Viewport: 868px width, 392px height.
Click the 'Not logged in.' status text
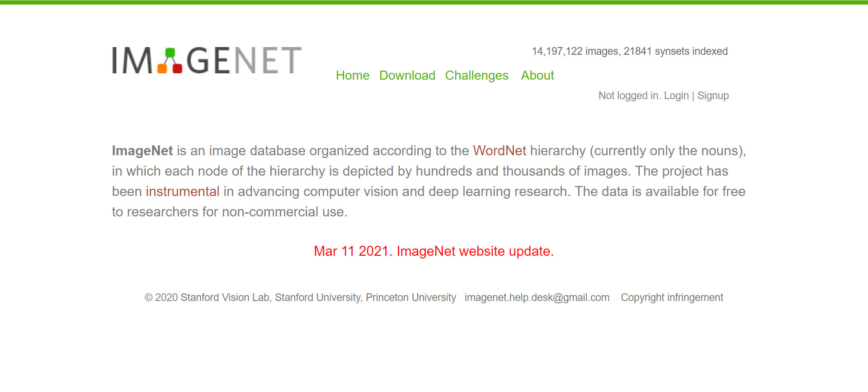[630, 96]
